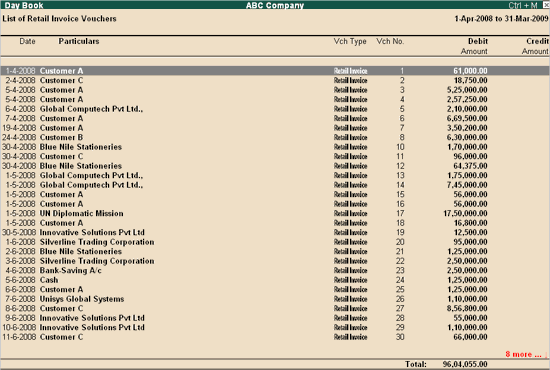Select Blue Nile Stationeries voucher dated 2-6-2008
The width and height of the screenshot is (550, 370).
(275, 251)
